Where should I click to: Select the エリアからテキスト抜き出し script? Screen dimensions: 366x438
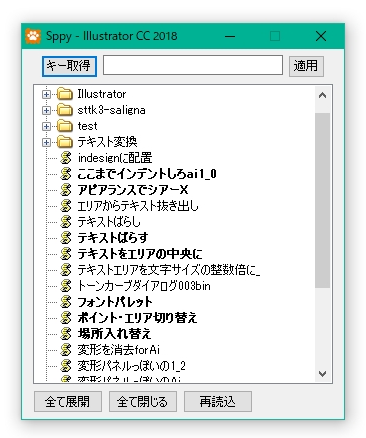point(138,206)
